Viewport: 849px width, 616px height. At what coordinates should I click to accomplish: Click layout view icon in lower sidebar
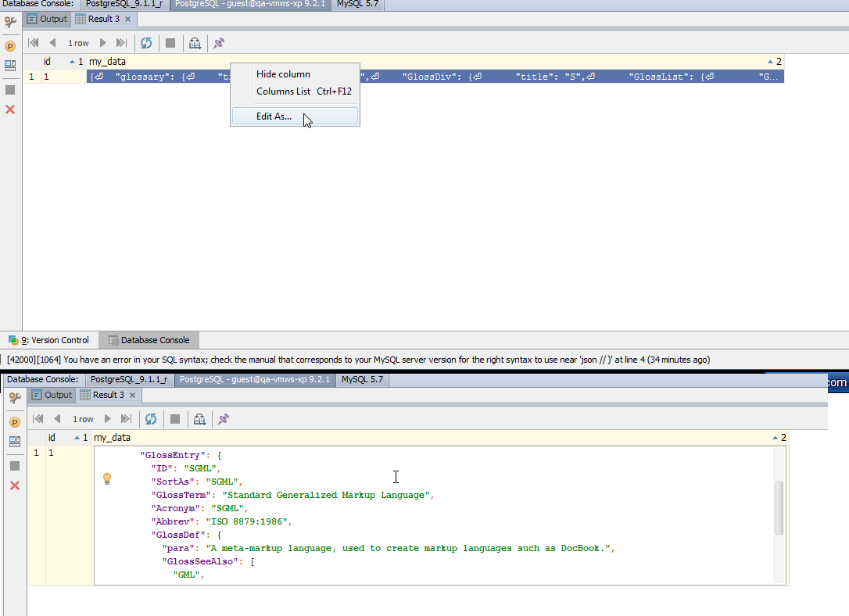tap(15, 442)
